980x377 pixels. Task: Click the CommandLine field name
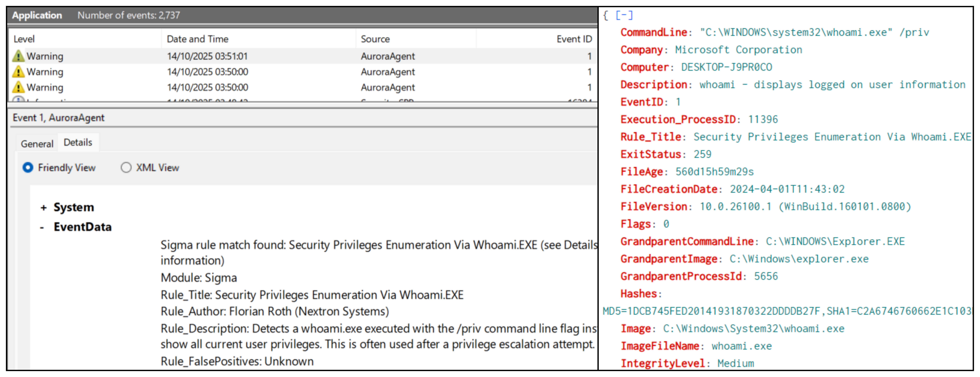coord(653,32)
